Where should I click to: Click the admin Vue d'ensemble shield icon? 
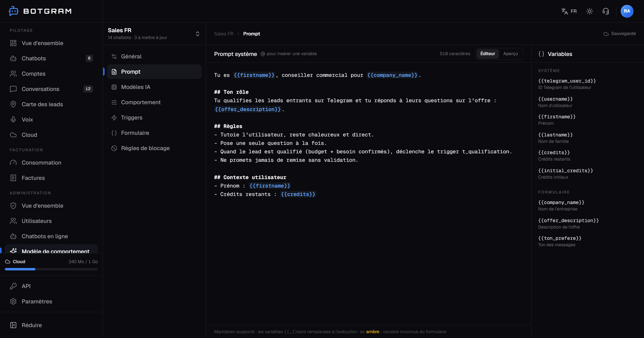(x=13, y=205)
